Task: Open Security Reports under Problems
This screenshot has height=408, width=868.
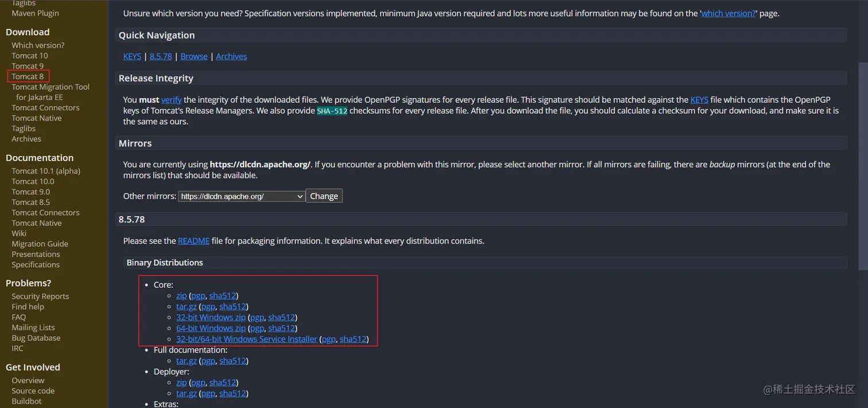Action: pyautogui.click(x=40, y=297)
